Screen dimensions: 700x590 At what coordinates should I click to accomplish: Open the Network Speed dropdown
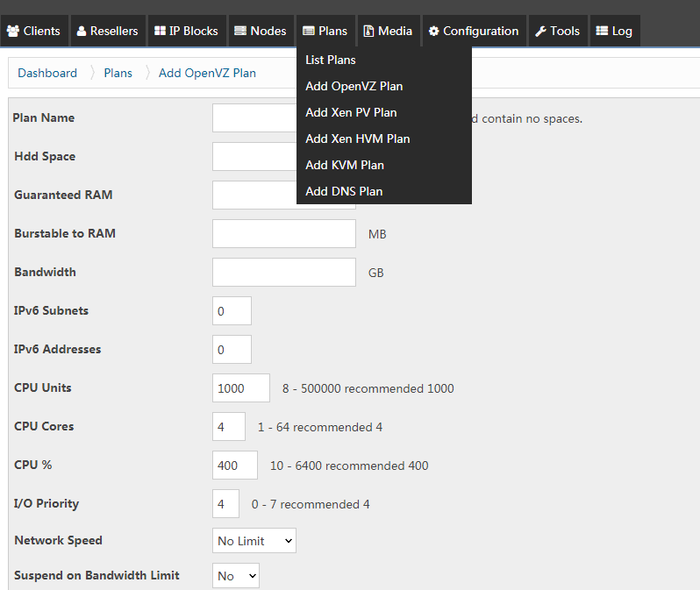254,541
